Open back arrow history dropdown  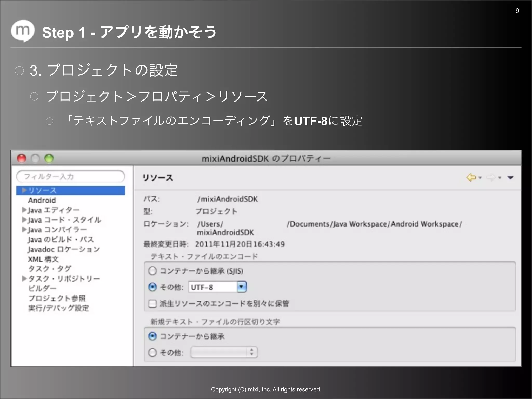click(480, 178)
